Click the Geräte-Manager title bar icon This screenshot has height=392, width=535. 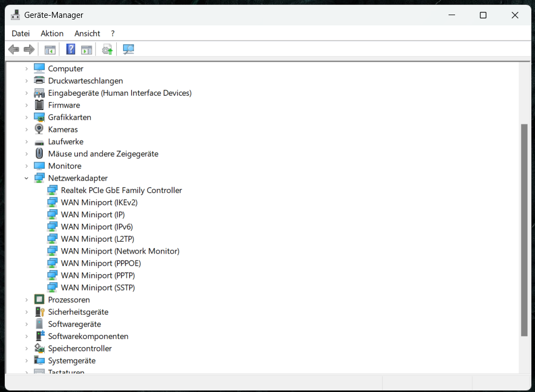point(15,15)
